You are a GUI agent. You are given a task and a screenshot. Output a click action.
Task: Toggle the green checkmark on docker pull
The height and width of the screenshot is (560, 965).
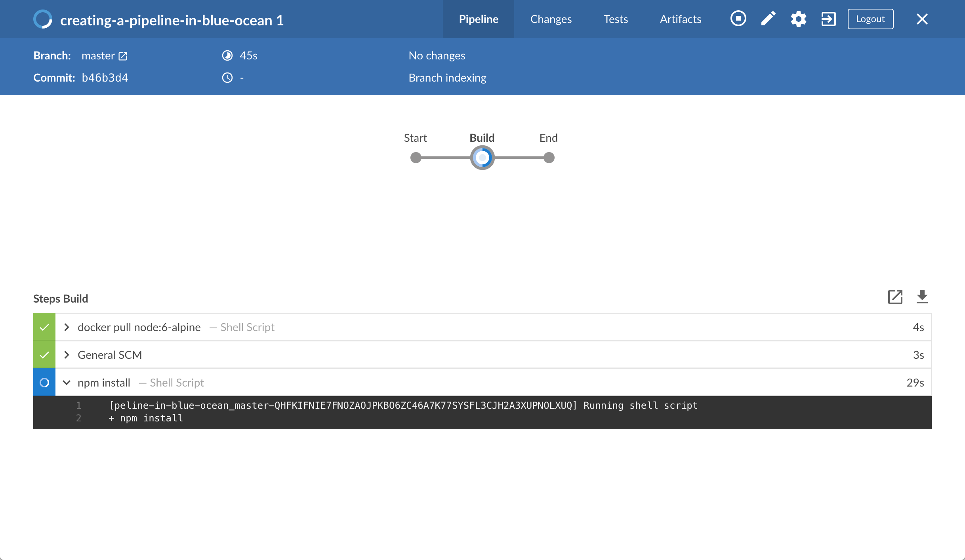[x=44, y=327]
